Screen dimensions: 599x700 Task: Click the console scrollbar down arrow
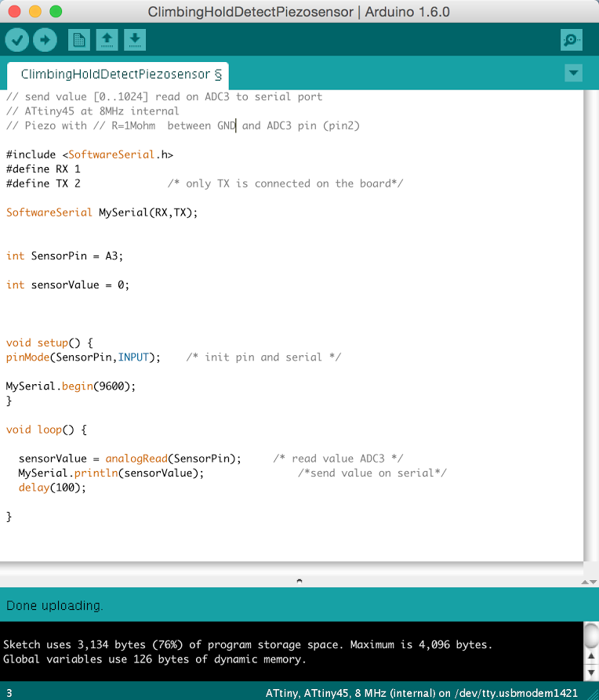pyautogui.click(x=591, y=673)
